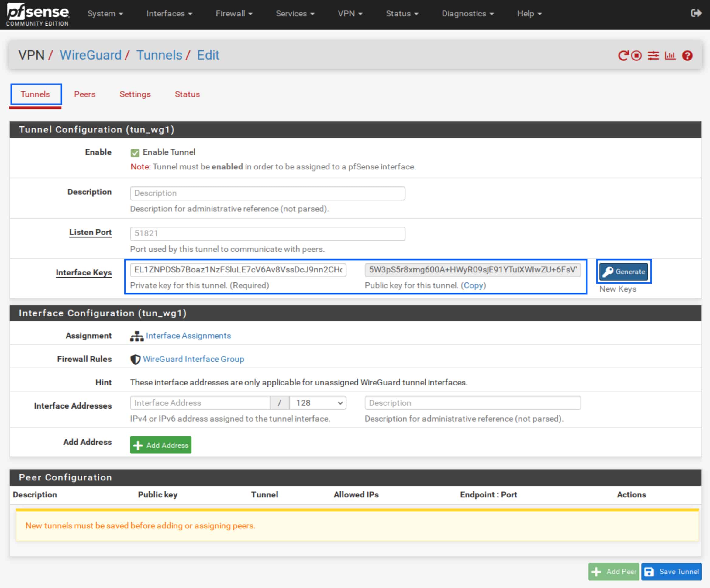Toggle the Enable Tunnel checkbox
This screenshot has height=588, width=710.
(x=135, y=153)
